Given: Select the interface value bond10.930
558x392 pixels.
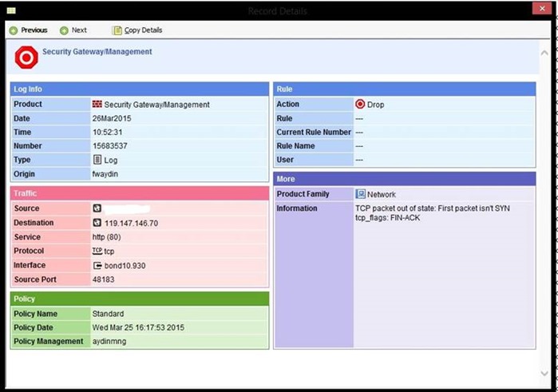Looking at the screenshot, I should click(x=125, y=266).
